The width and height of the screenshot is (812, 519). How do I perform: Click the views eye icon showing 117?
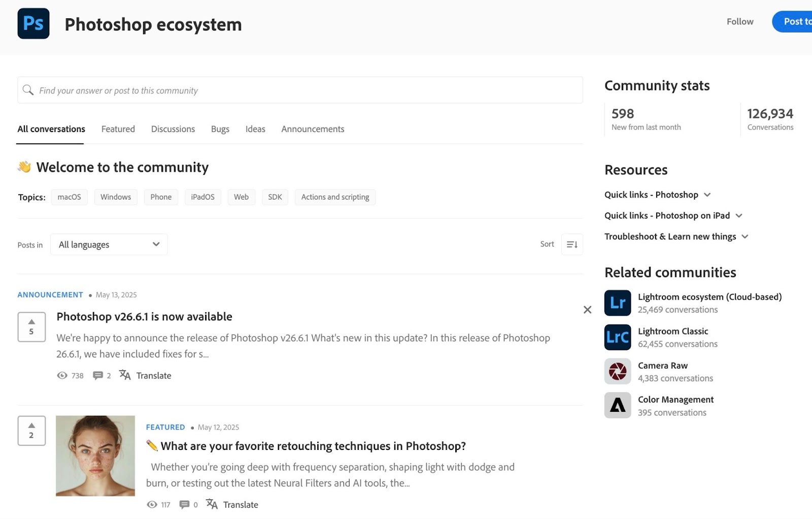point(152,504)
